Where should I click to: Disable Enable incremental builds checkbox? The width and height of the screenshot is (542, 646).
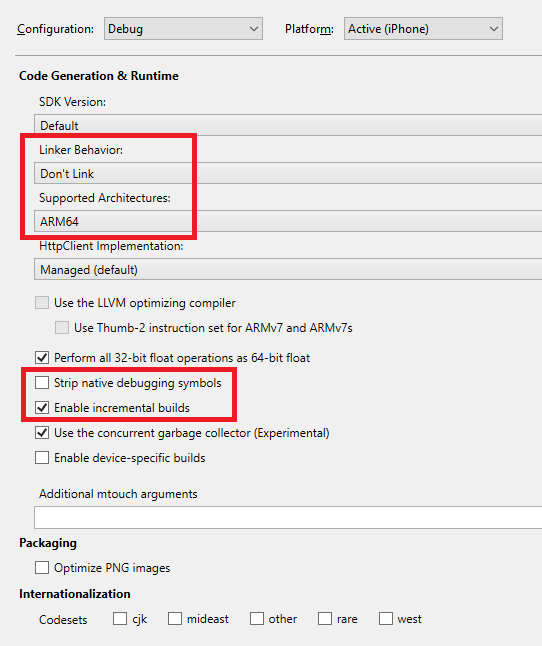tap(42, 408)
